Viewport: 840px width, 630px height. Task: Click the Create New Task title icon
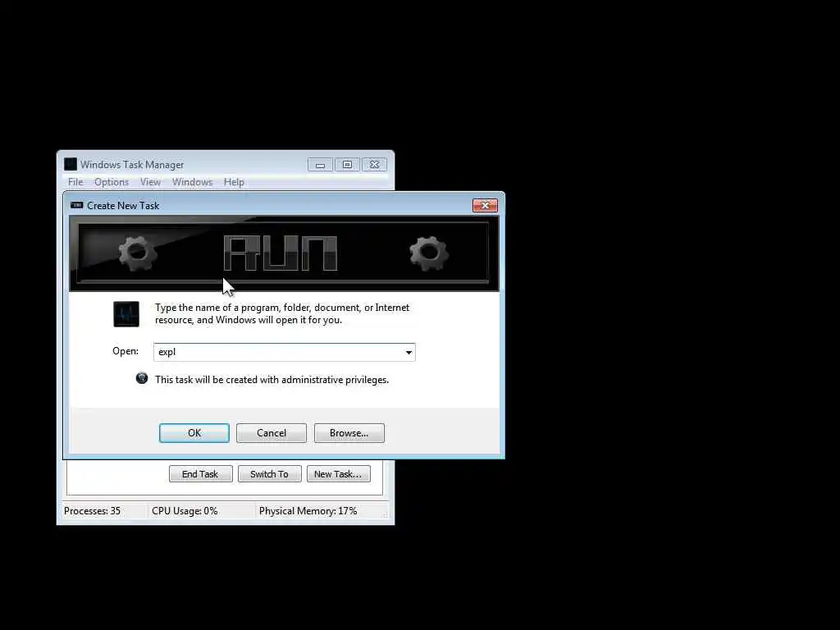[x=76, y=205]
